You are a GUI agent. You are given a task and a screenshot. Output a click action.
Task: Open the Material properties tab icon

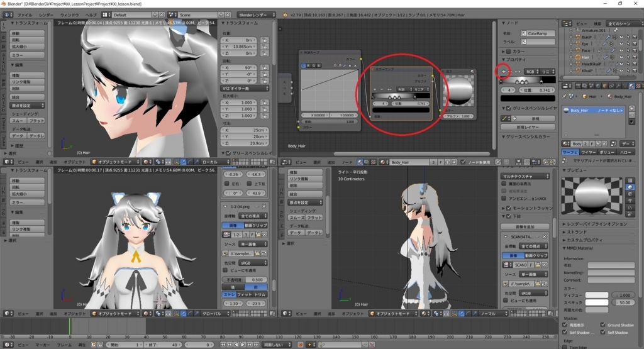point(631,86)
